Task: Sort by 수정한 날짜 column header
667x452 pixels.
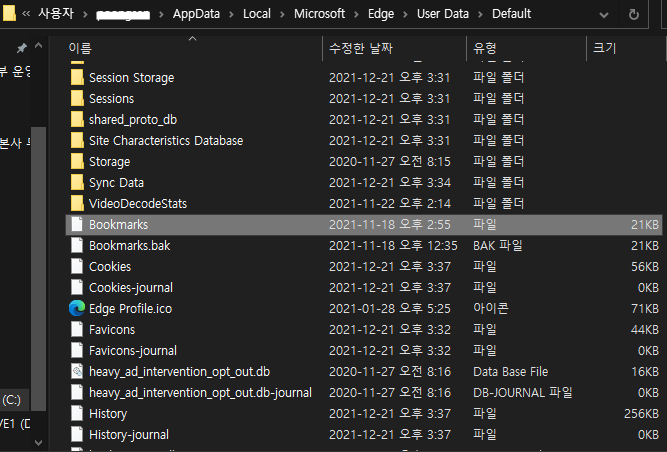Action: pos(395,48)
